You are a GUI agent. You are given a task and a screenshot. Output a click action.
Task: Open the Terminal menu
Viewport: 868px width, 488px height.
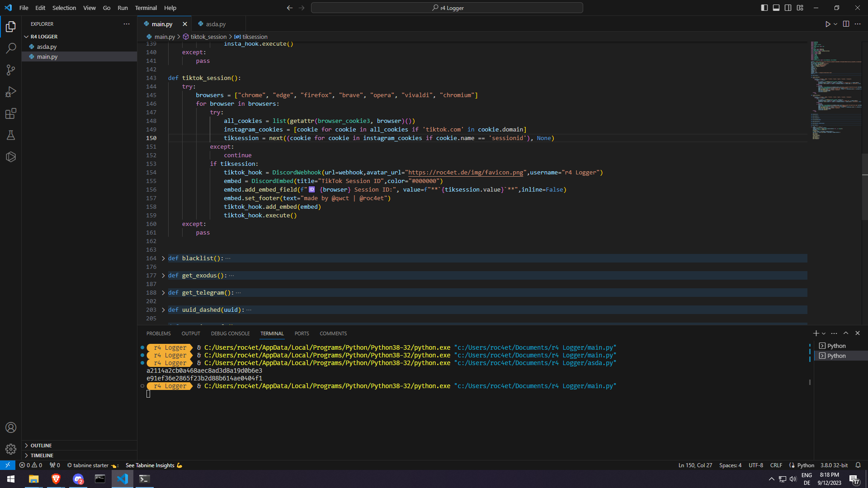click(x=146, y=8)
